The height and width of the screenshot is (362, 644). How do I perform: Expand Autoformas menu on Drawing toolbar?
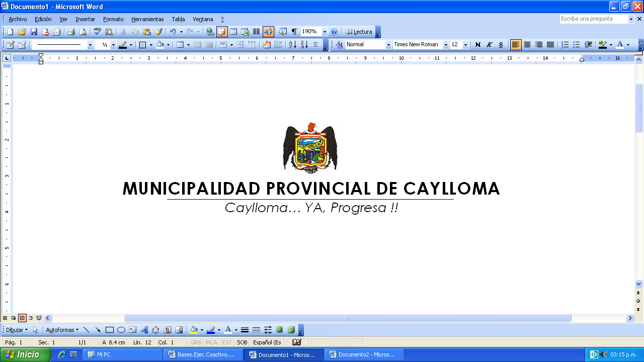pyautogui.click(x=62, y=330)
